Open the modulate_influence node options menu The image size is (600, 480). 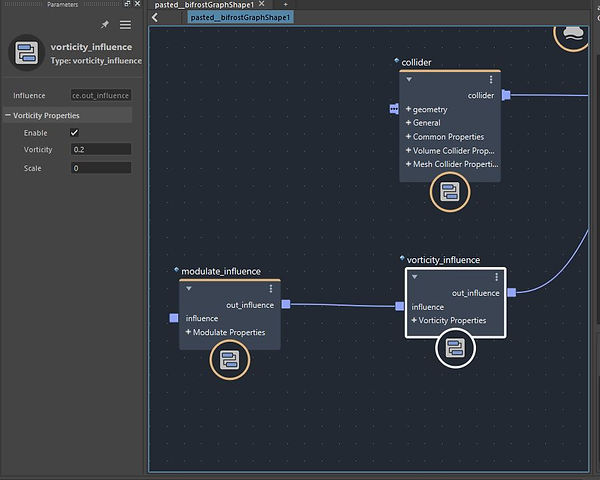(271, 289)
